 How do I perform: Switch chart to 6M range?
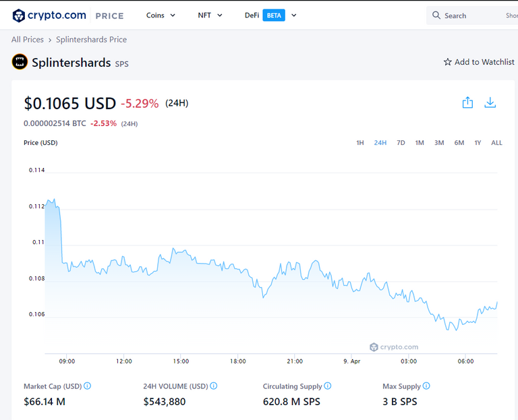click(x=459, y=143)
